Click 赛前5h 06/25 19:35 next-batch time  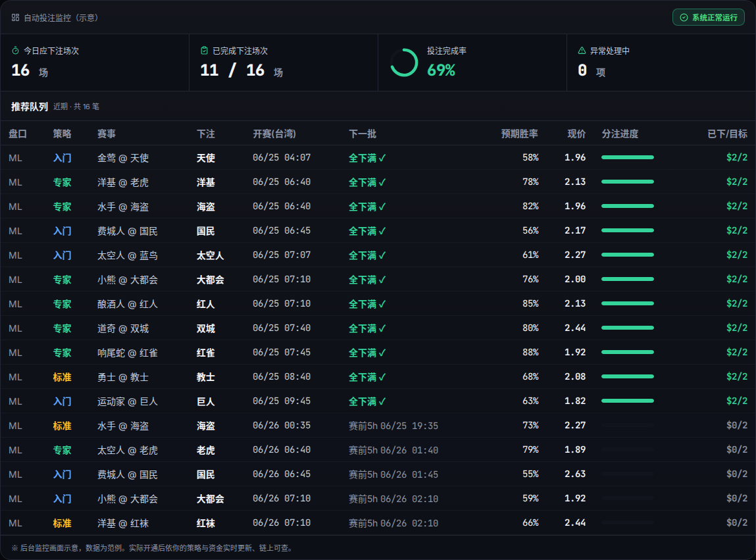coord(393,426)
